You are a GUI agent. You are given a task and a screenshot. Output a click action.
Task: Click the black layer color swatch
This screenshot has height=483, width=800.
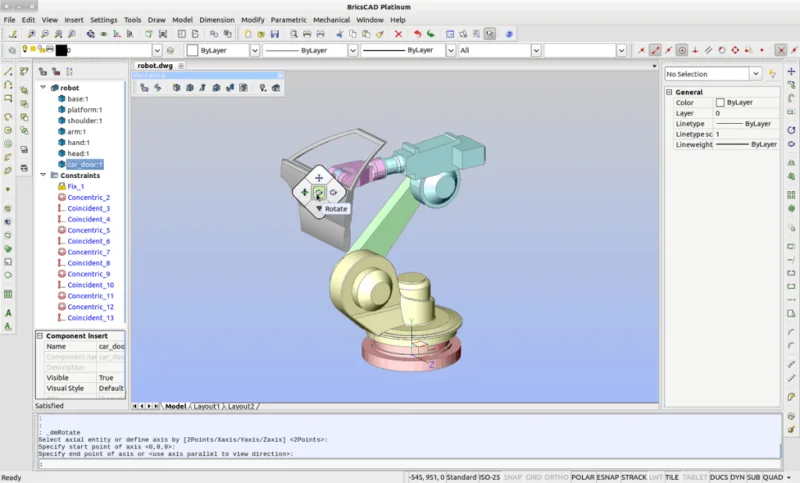[x=61, y=50]
